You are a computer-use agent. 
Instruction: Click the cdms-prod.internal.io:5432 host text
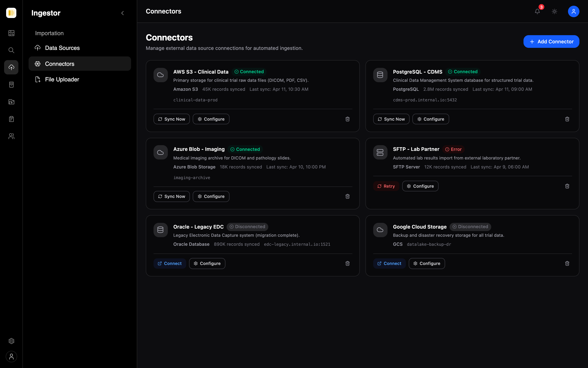[x=425, y=100]
